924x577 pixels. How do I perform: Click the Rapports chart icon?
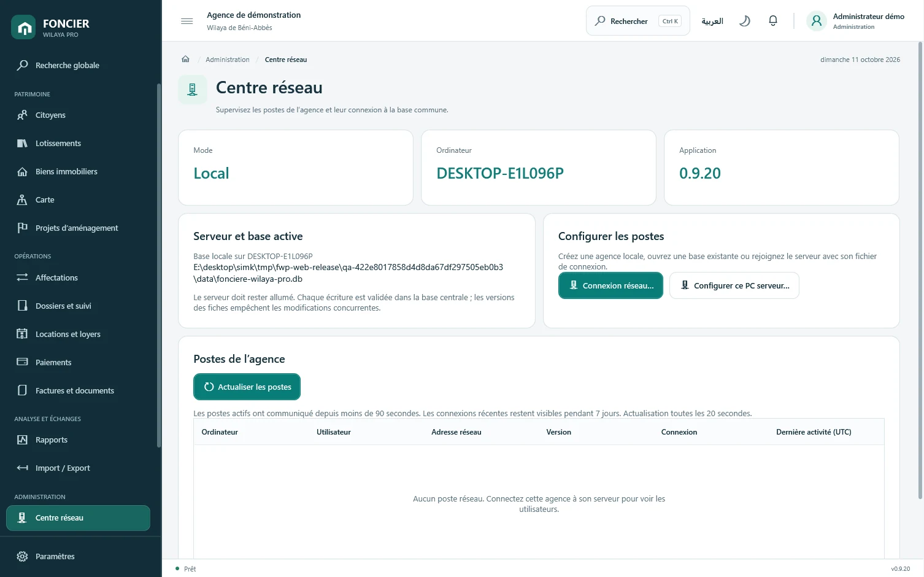tap(22, 440)
